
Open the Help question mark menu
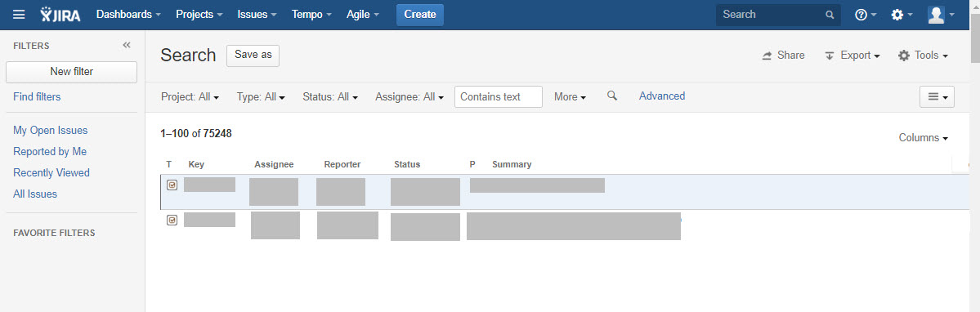866,15
